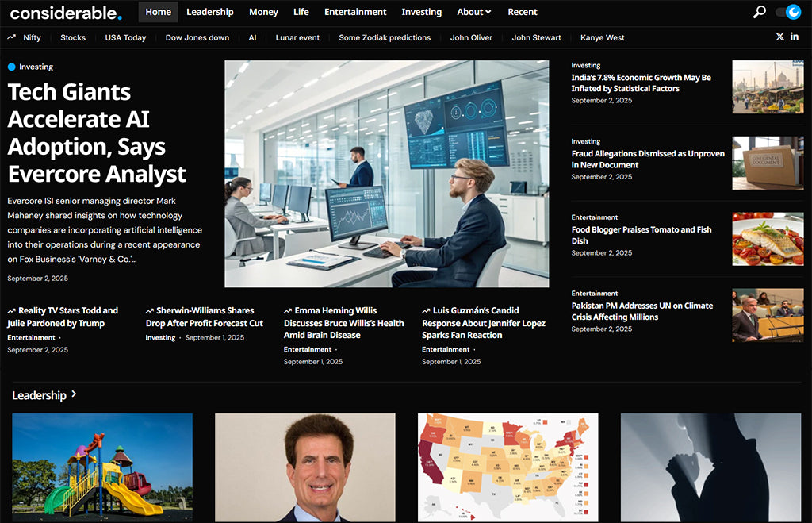Click the trending icon beside Emma Heming Willis headline
Screen dimensions: 812x523
point(288,311)
